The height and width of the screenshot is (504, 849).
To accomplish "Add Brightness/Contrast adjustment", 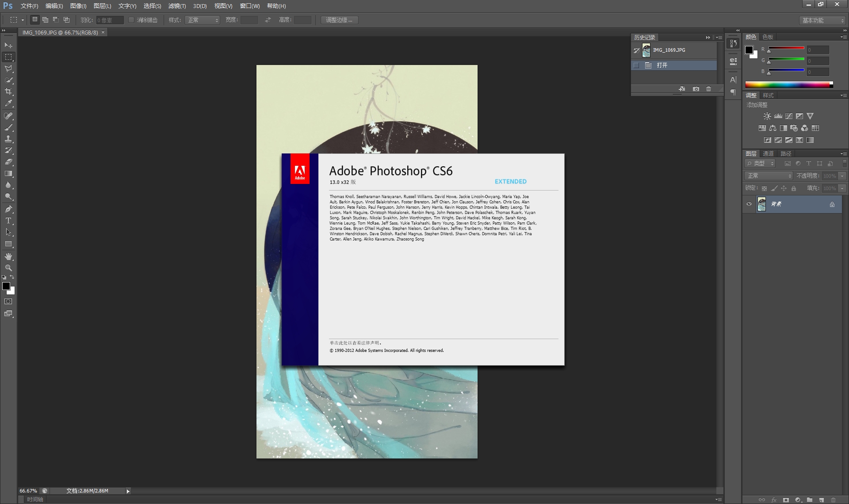I will (x=767, y=116).
